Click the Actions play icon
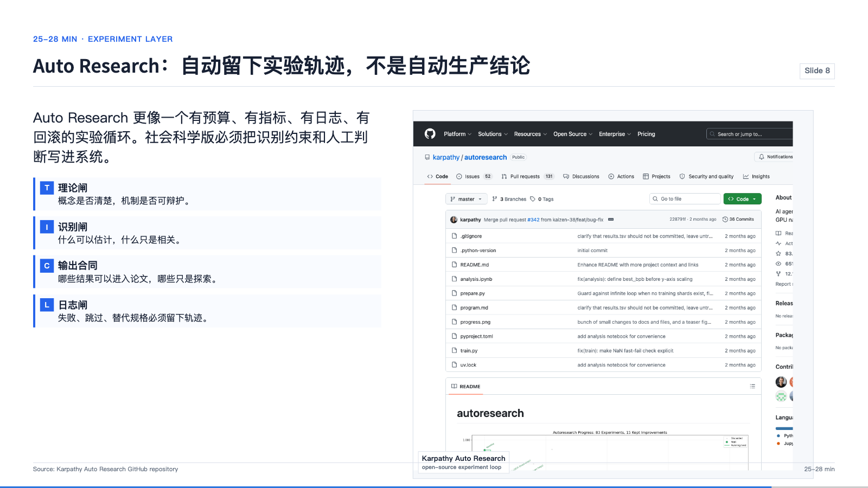 coord(611,177)
